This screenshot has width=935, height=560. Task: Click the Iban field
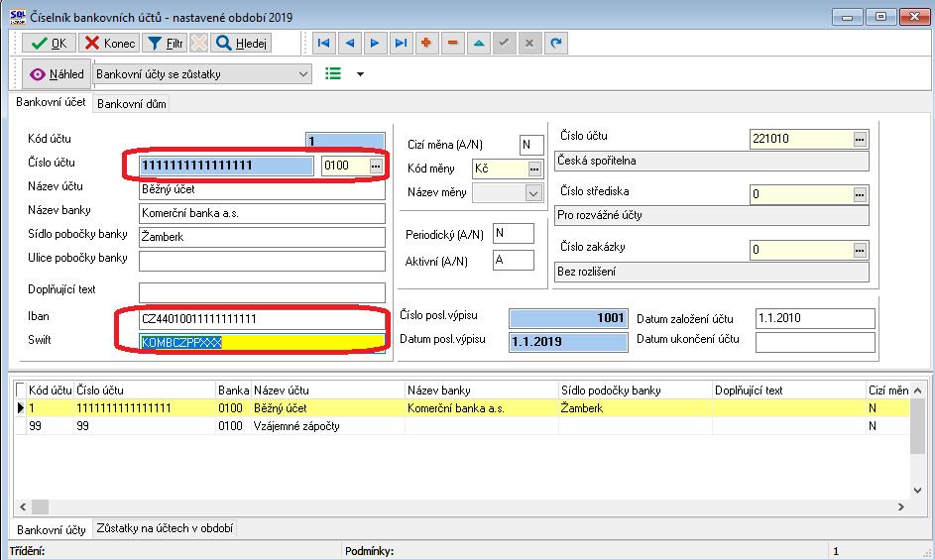point(262,319)
